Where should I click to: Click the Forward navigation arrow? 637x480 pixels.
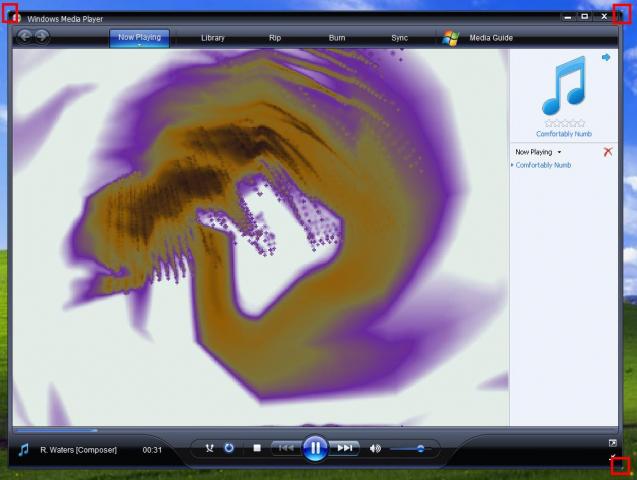click(42, 37)
